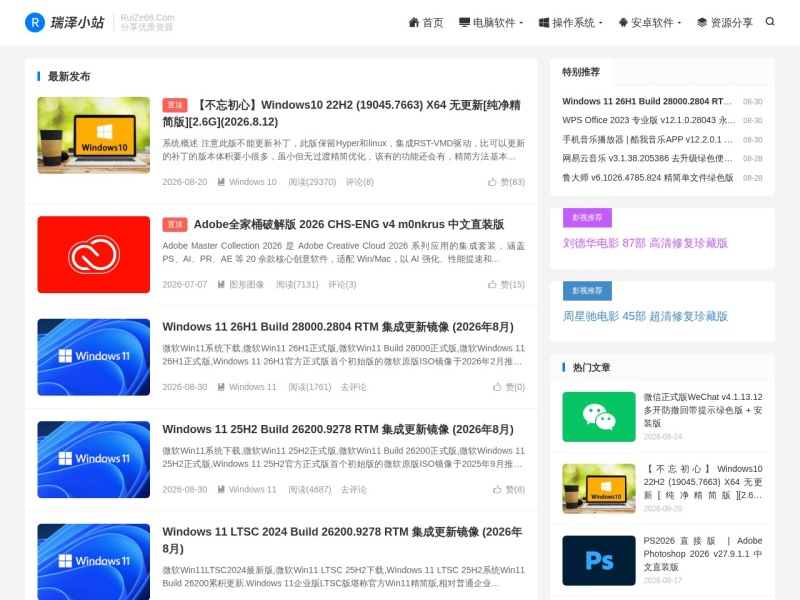Open the 图形图像 category tag
This screenshot has width=800, height=600.
(246, 284)
